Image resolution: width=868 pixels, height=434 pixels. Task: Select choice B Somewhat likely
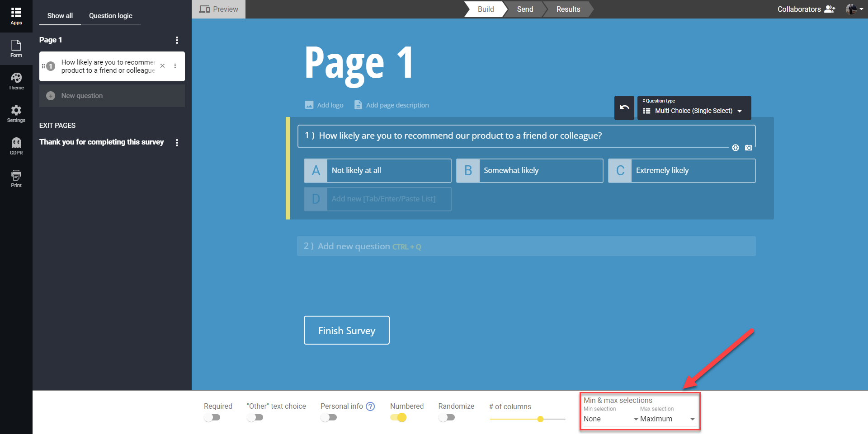pos(529,171)
